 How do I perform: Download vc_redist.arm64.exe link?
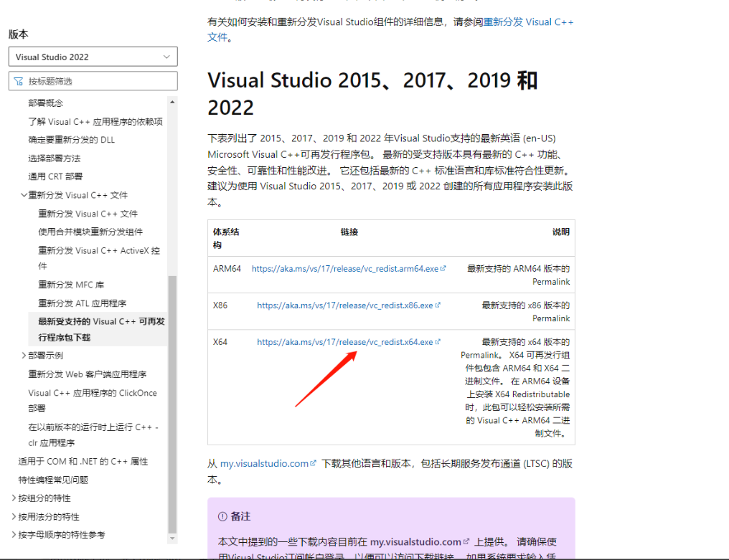click(x=345, y=269)
